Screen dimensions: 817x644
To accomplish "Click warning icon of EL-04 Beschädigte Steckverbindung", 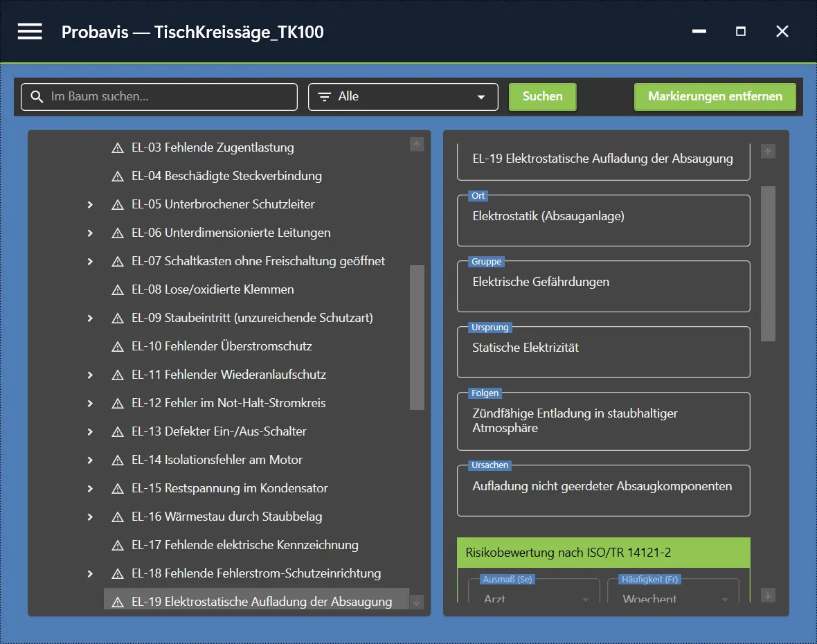I will point(118,176).
